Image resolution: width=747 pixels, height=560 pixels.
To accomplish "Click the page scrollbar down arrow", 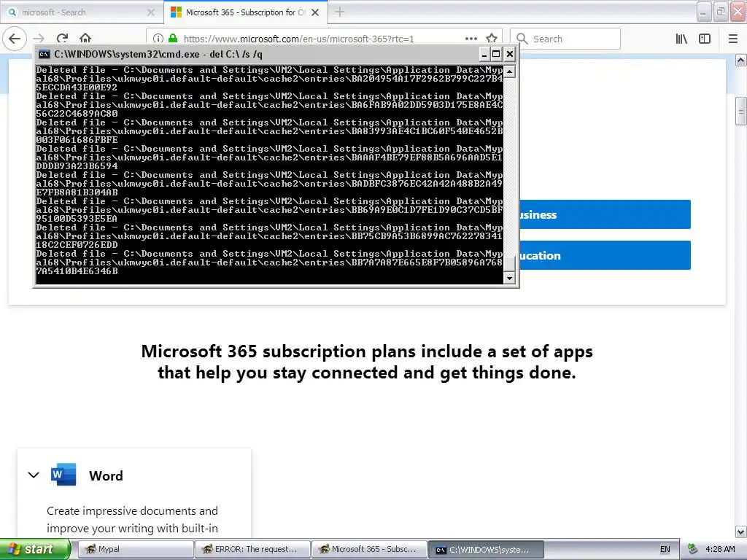I will (x=741, y=532).
